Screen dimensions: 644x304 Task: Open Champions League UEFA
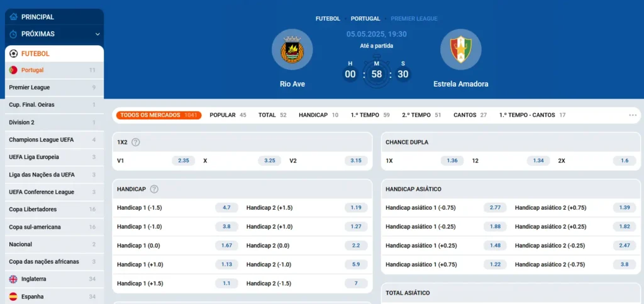click(x=54, y=139)
